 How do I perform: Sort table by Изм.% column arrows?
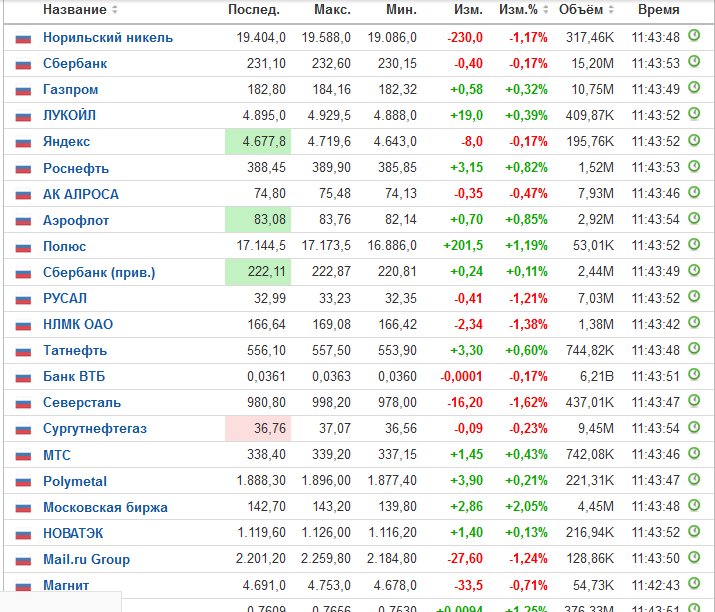click(x=545, y=10)
